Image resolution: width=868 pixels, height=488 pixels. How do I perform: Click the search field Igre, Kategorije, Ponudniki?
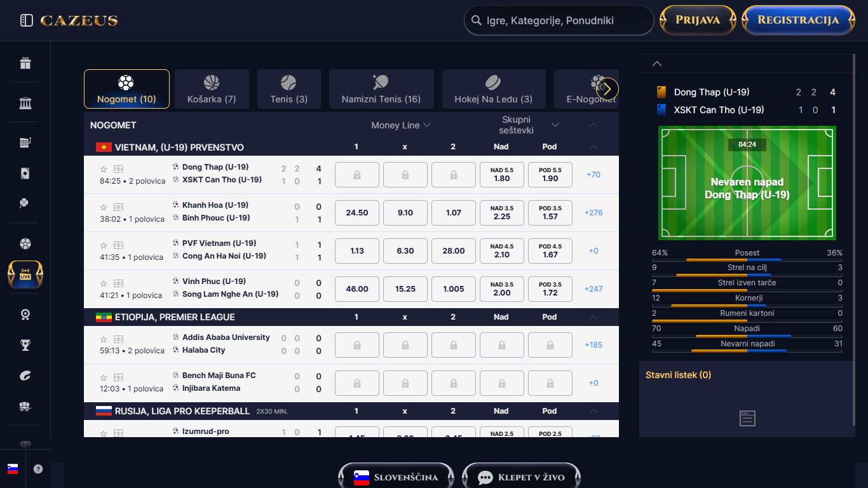click(x=559, y=20)
